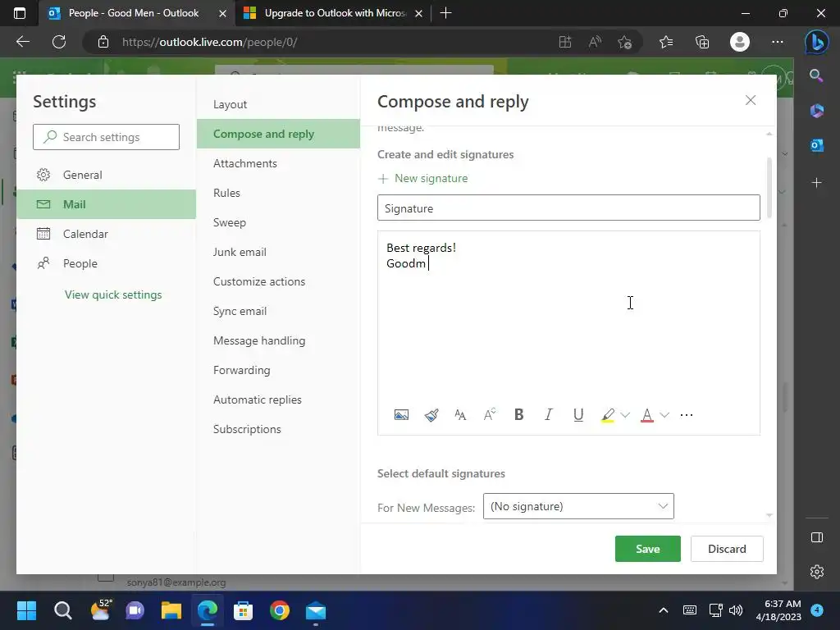Apply the yellow highlight color
The width and height of the screenshot is (840, 630).
click(x=608, y=415)
